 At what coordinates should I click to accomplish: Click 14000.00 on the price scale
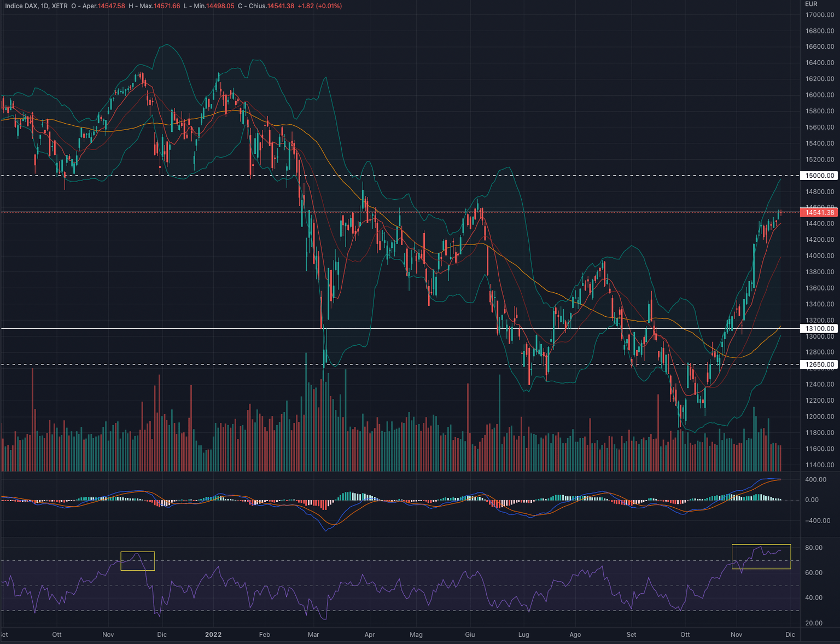pos(820,256)
